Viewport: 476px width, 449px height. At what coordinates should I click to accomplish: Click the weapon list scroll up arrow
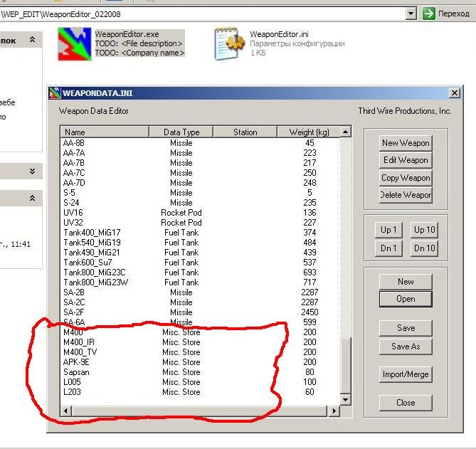tap(346, 132)
